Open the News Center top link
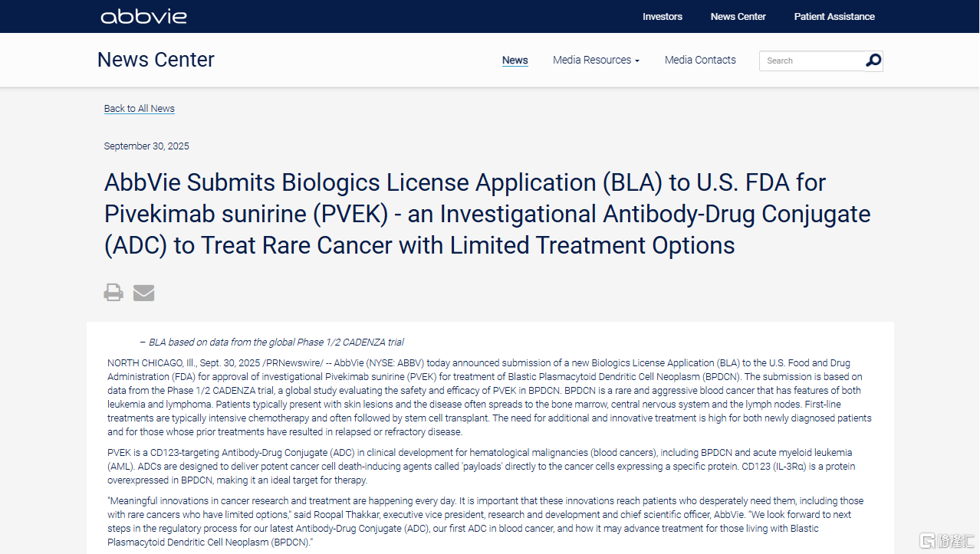The height and width of the screenshot is (554, 980). click(x=738, y=16)
